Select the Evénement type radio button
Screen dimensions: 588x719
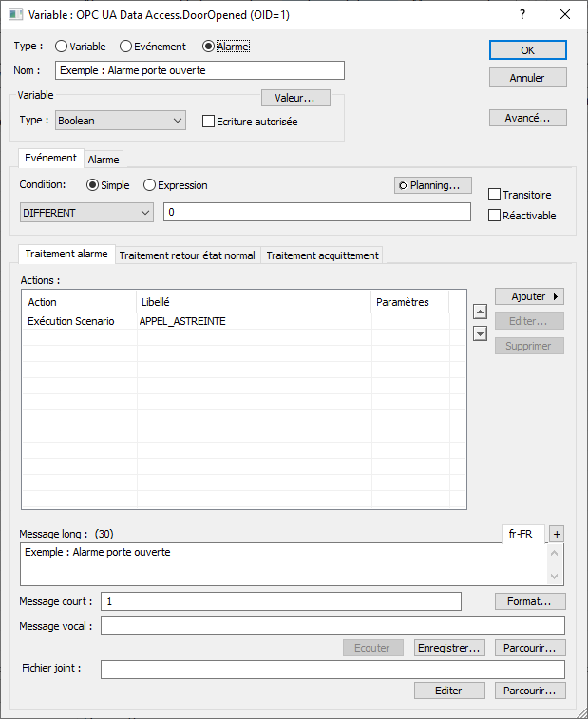coord(126,47)
